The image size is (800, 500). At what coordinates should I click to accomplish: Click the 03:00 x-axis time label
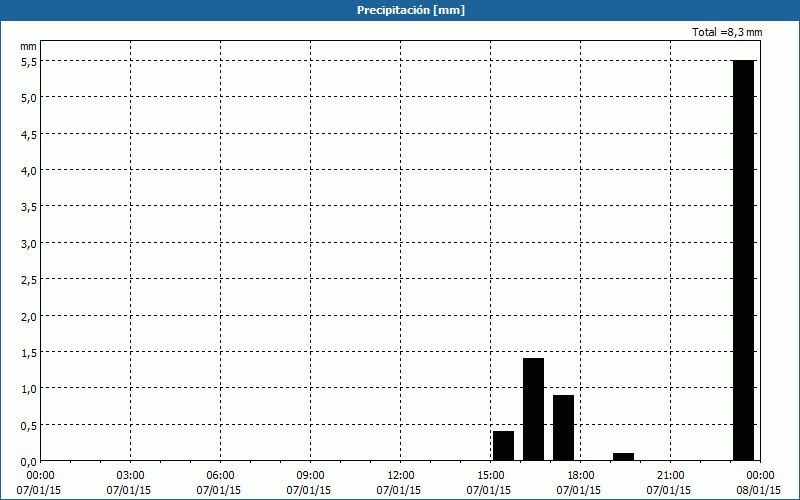(131, 476)
